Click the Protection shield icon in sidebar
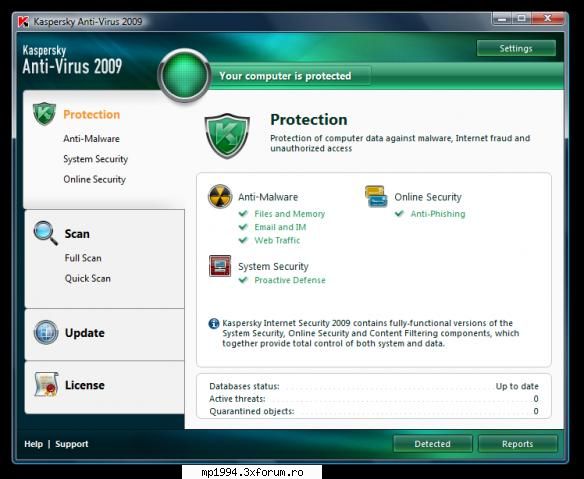584x479 pixels. (44, 114)
